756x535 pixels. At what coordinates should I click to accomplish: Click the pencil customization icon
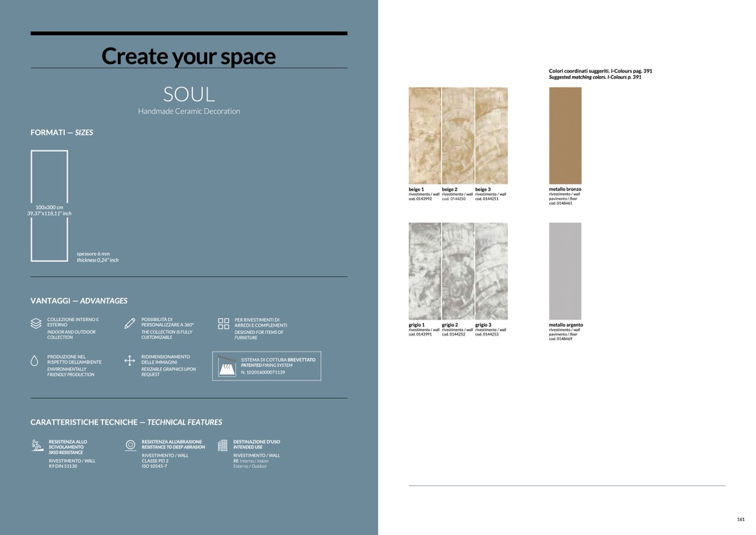tap(129, 324)
